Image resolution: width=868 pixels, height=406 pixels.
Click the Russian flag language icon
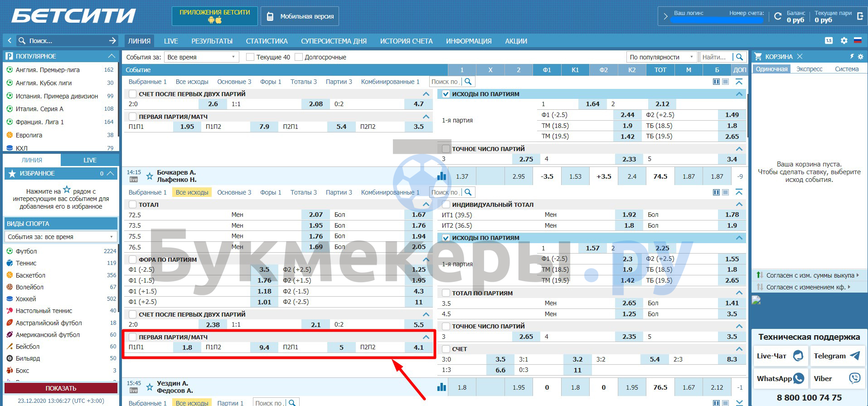click(858, 41)
